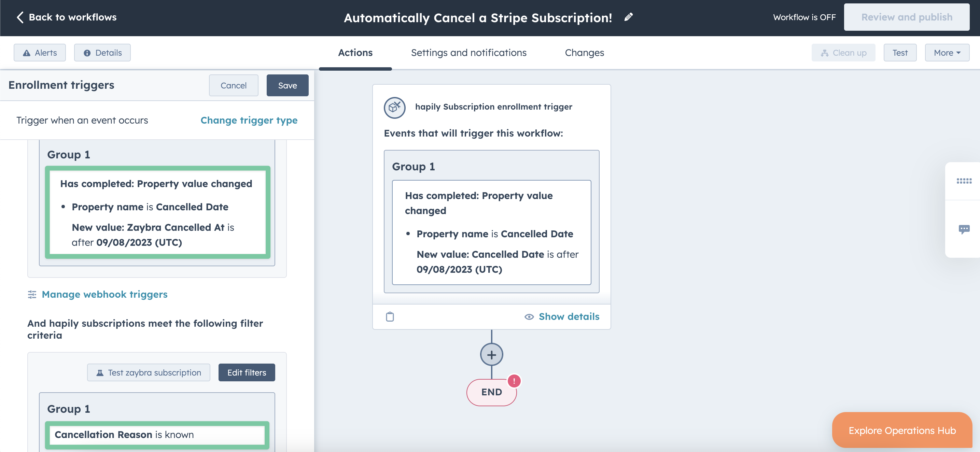This screenshot has width=980, height=452.
Task: Click the pencil icon to rename workflow
Action: [x=629, y=17]
